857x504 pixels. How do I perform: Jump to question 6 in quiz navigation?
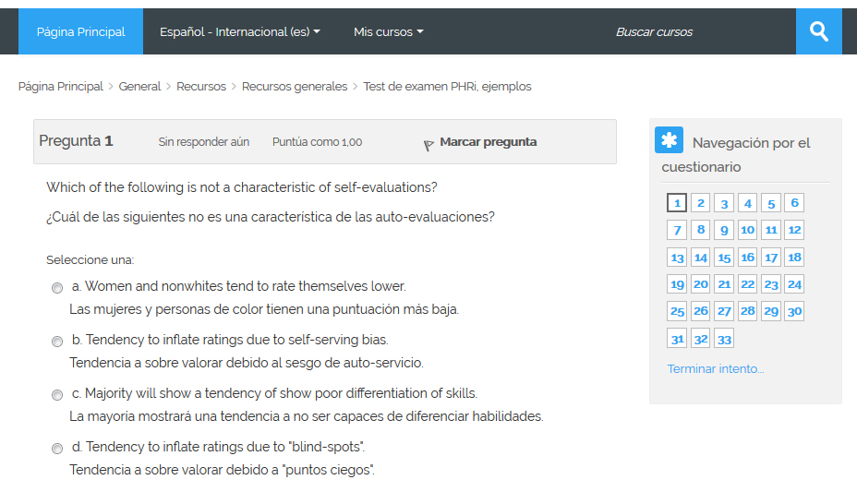[x=795, y=203]
